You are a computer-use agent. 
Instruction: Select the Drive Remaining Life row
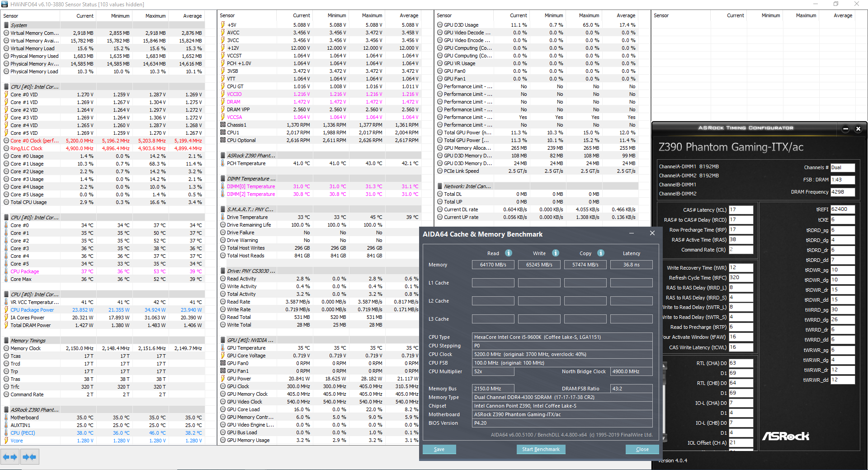click(x=320, y=225)
